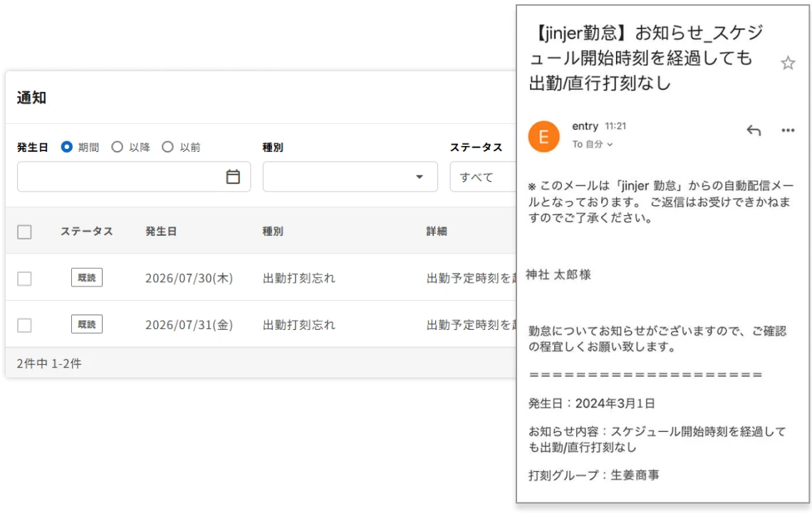812x513 pixels.
Task: Expand the To 自分 recipient details
Action: [x=593, y=144]
